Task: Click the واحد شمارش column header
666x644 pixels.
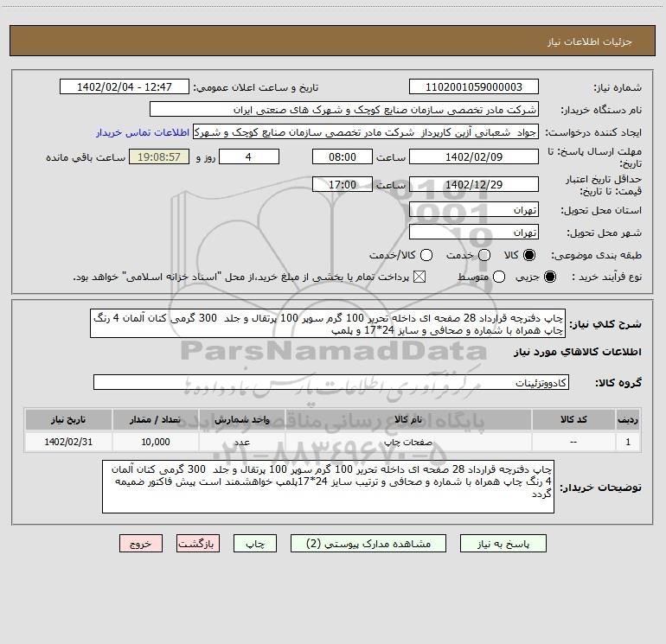Action: pyautogui.click(x=241, y=420)
